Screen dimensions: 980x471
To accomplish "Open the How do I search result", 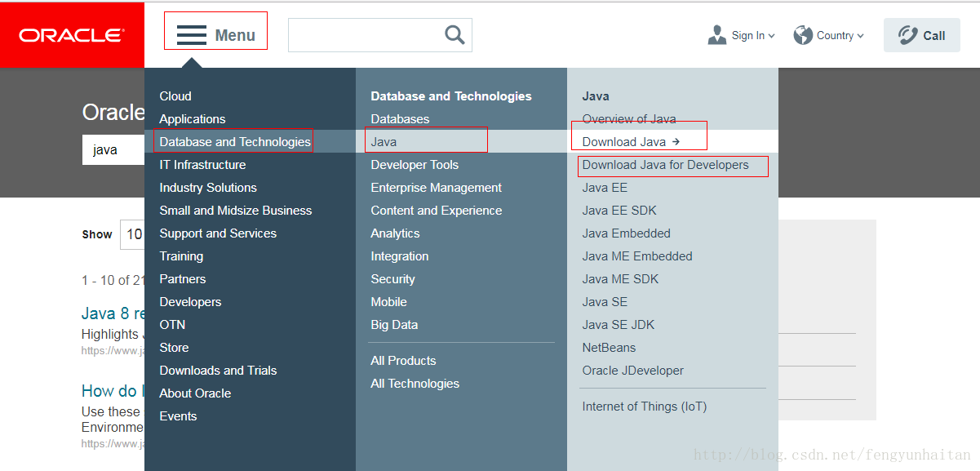I will pyautogui.click(x=113, y=390).
